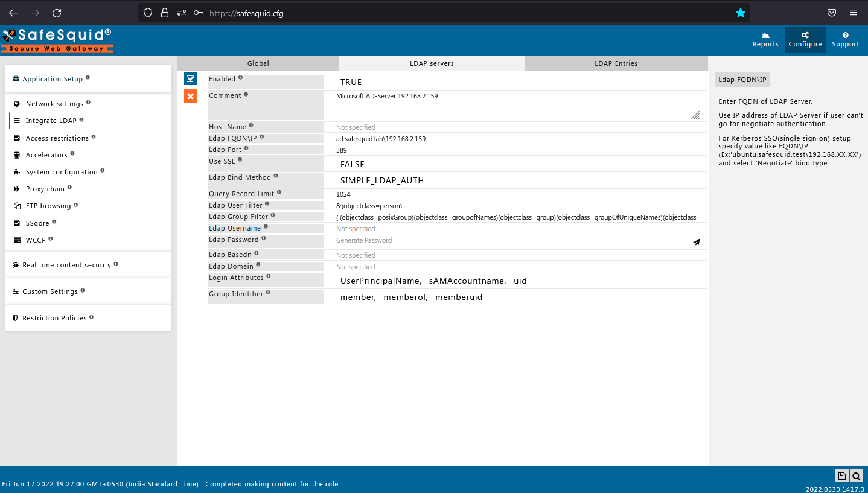Open Integrate LDAP in sidebar
868x493 pixels.
(51, 121)
